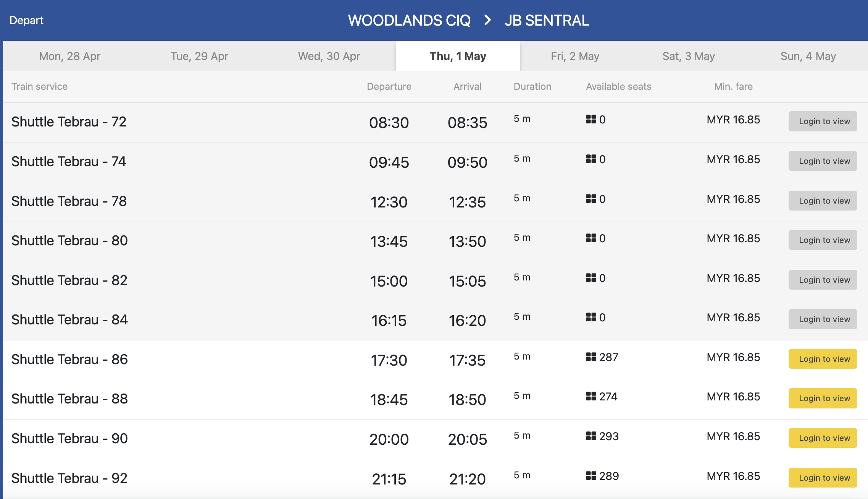Select the Sat, 3 May tab
868x499 pixels.
click(x=689, y=56)
